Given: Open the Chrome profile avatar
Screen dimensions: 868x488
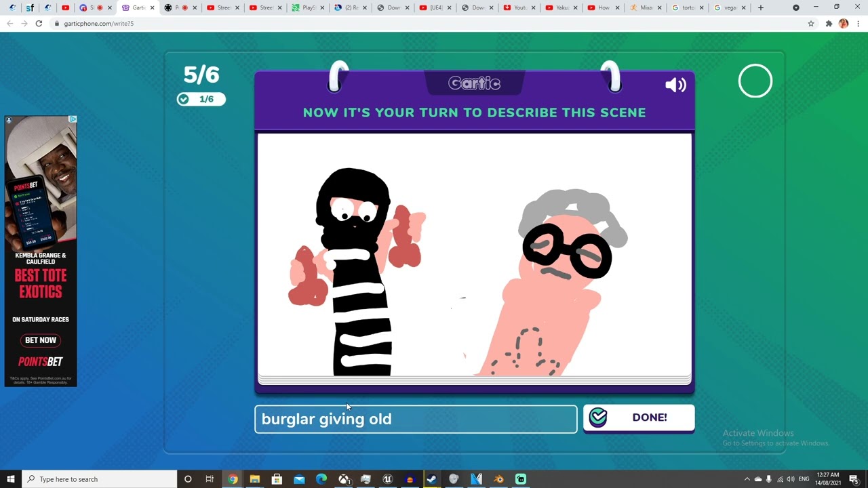Looking at the screenshot, I should click(x=844, y=23).
